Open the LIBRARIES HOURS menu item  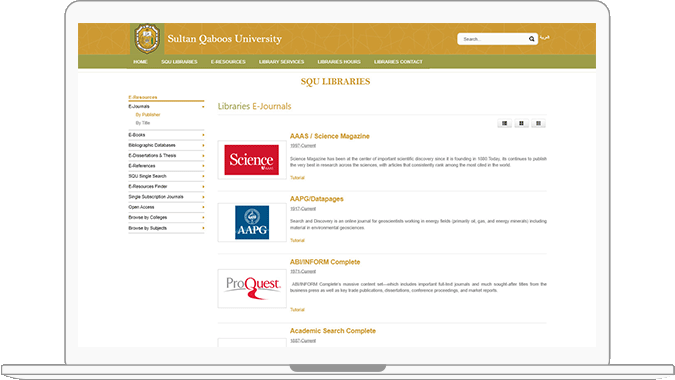(x=339, y=62)
